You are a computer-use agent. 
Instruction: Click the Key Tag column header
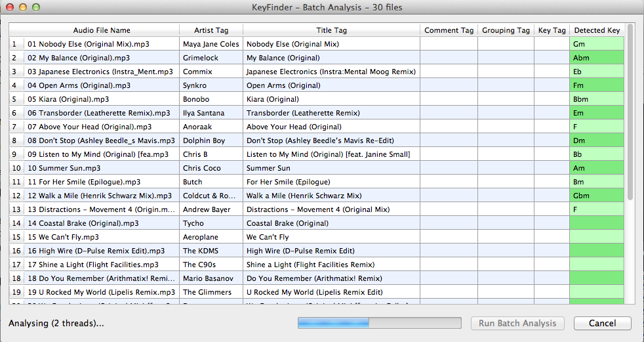(x=552, y=30)
